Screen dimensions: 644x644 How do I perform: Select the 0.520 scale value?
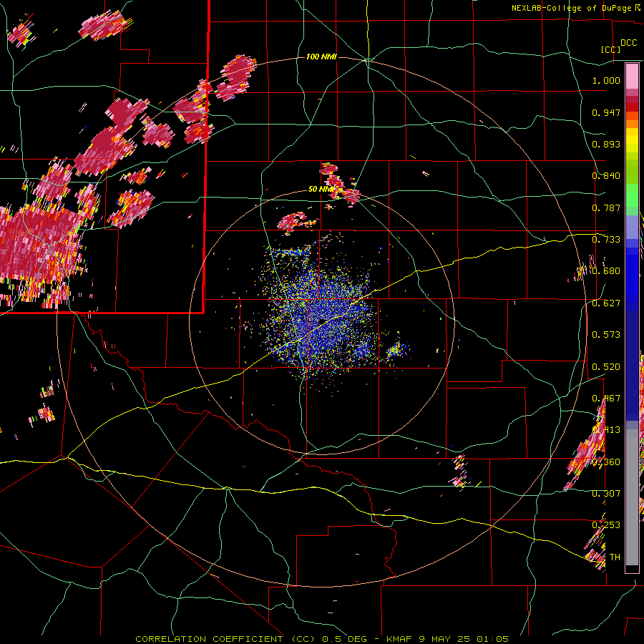(x=606, y=367)
